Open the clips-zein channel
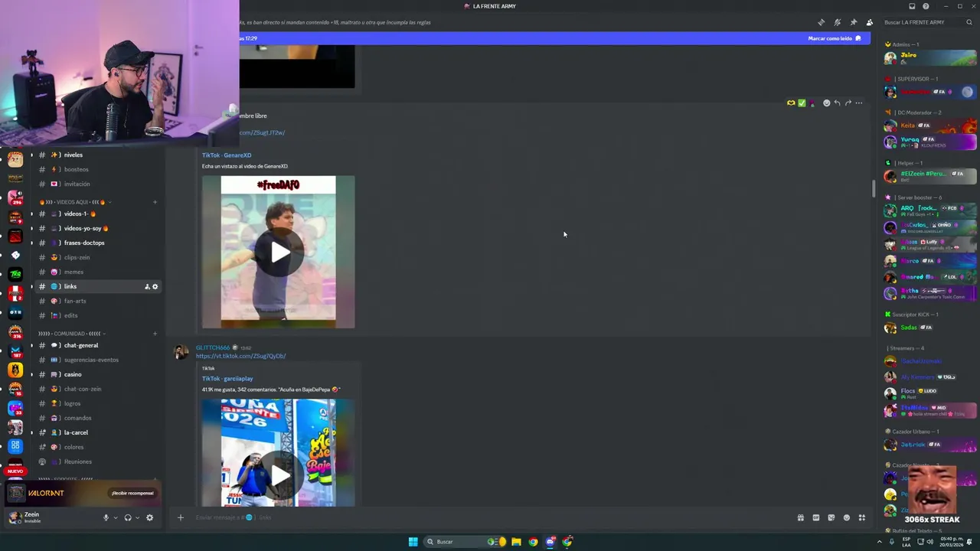Viewport: 980px width, 551px height. point(98,257)
